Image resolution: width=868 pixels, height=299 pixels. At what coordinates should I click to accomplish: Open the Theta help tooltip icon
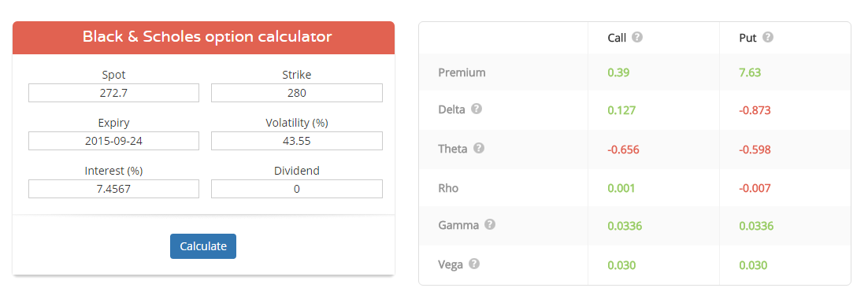(479, 149)
